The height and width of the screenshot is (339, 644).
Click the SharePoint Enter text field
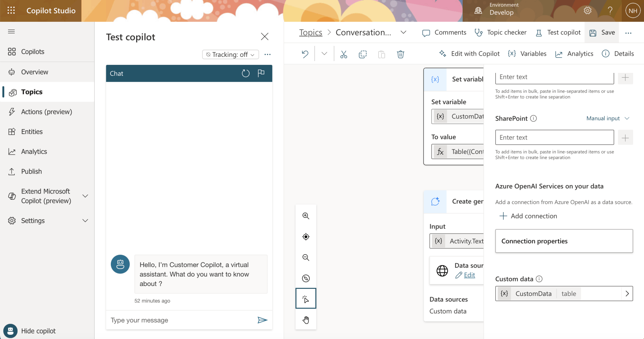point(555,137)
